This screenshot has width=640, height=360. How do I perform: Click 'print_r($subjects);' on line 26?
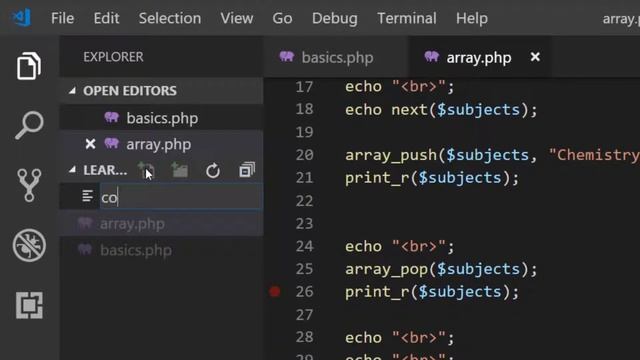(x=432, y=292)
